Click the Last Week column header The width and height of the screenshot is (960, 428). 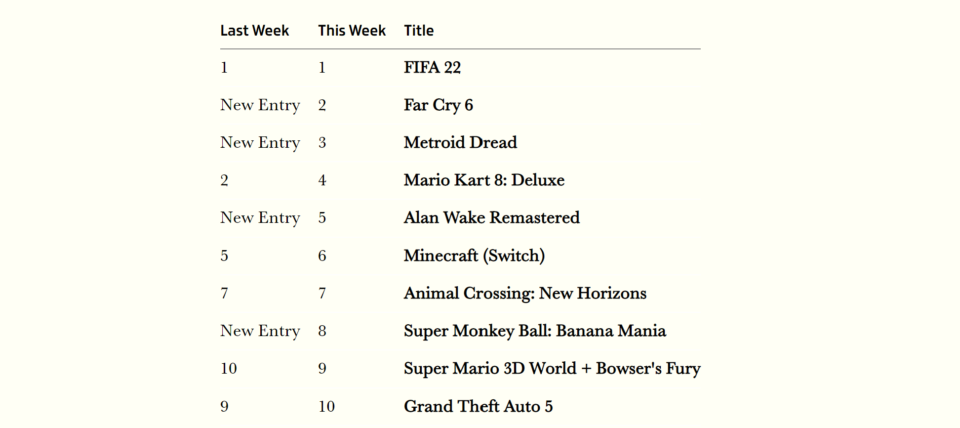point(254,31)
